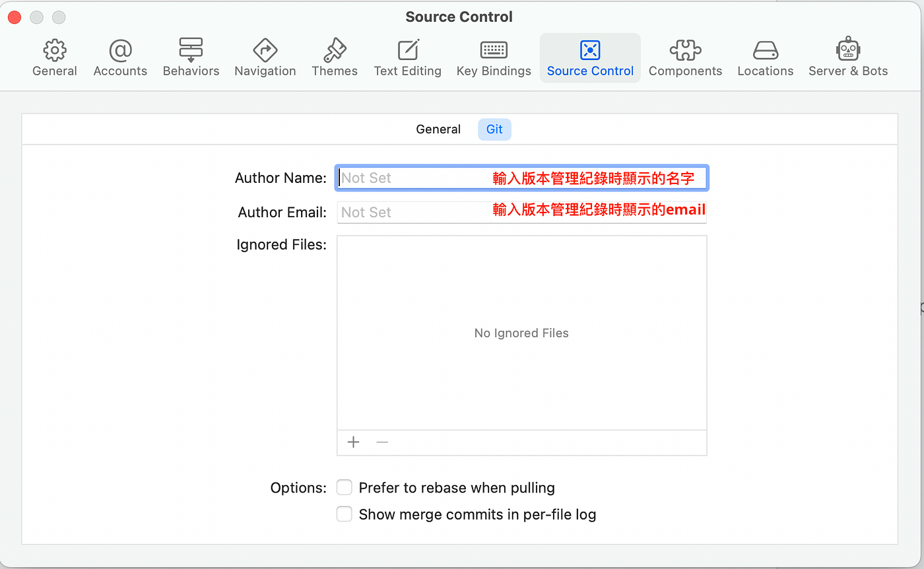Select the Source Control settings icon
Image resolution: width=924 pixels, height=569 pixels.
(589, 56)
